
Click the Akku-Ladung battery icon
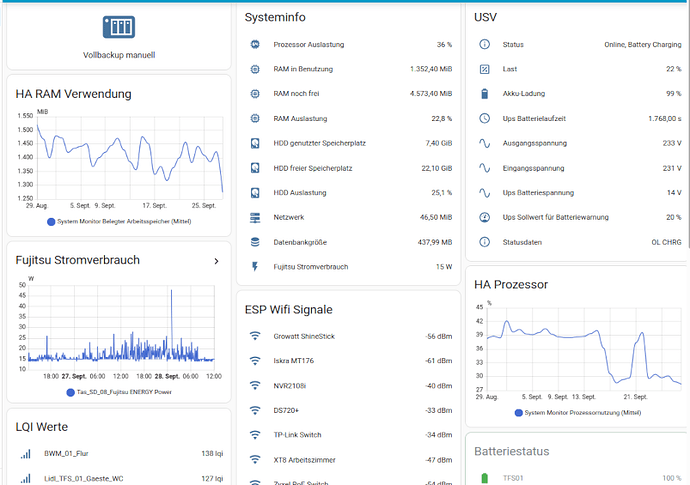tap(484, 93)
